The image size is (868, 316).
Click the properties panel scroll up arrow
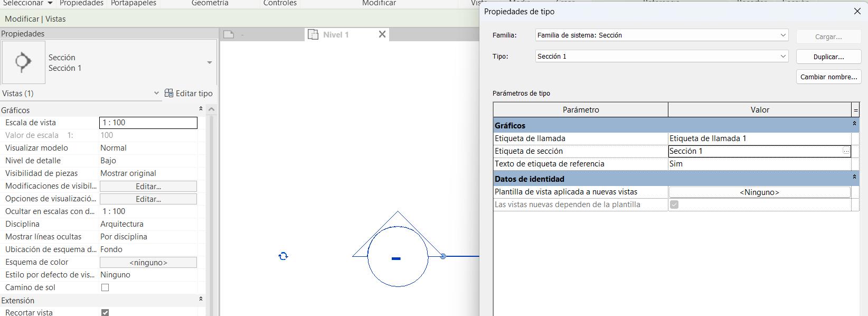pyautogui.click(x=212, y=109)
